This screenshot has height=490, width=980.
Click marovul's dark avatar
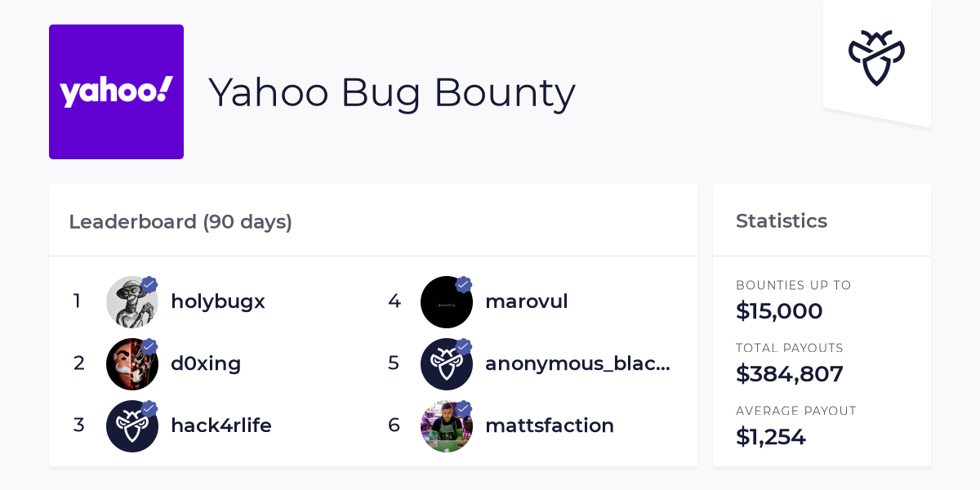click(447, 301)
